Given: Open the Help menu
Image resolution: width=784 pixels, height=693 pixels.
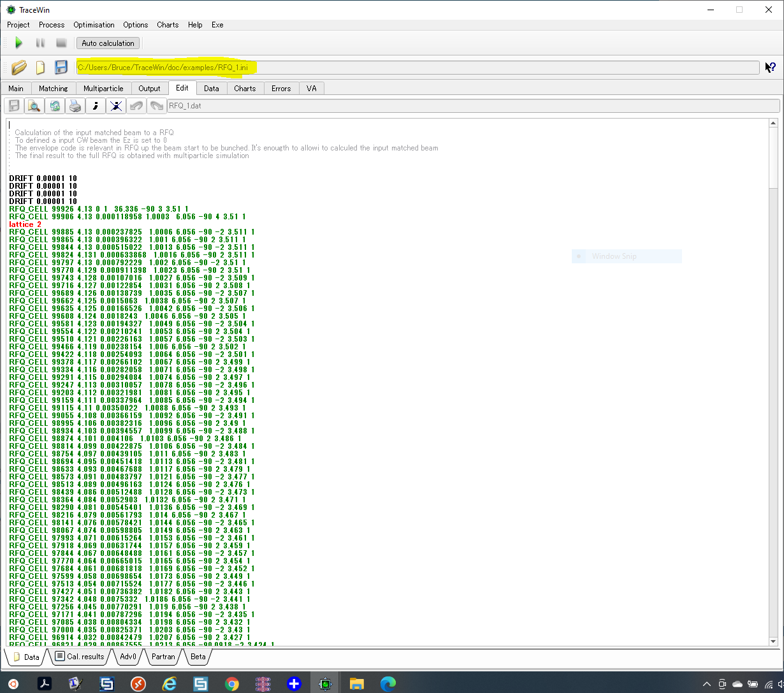Looking at the screenshot, I should [195, 25].
